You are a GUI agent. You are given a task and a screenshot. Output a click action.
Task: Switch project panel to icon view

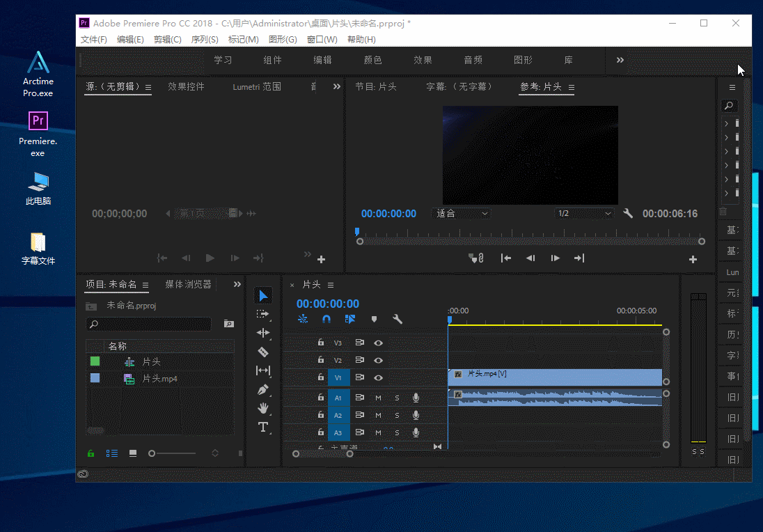point(133,453)
